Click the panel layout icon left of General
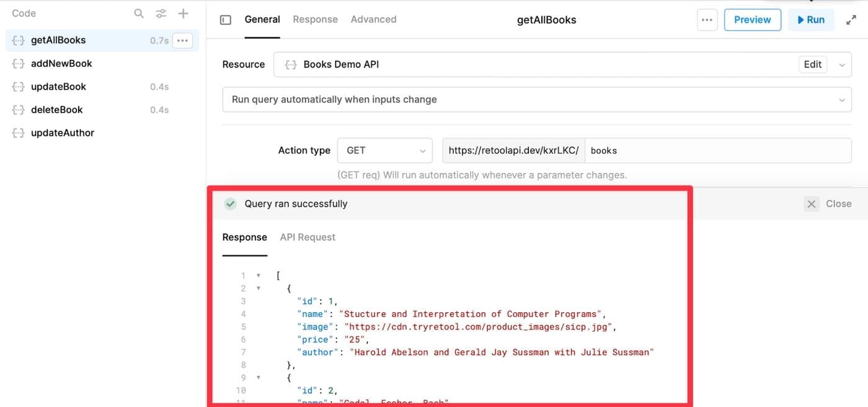 click(x=225, y=19)
